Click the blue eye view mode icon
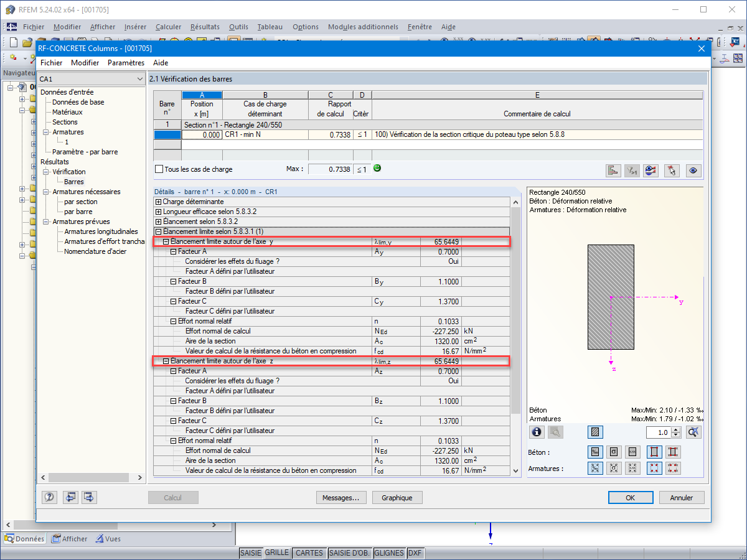The height and width of the screenshot is (560, 747). pyautogui.click(x=693, y=171)
